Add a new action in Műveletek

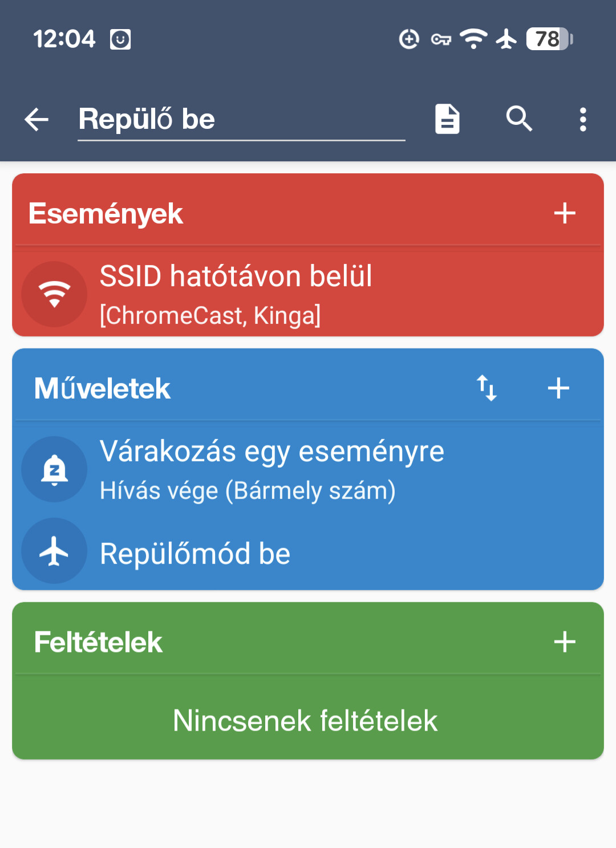[558, 388]
